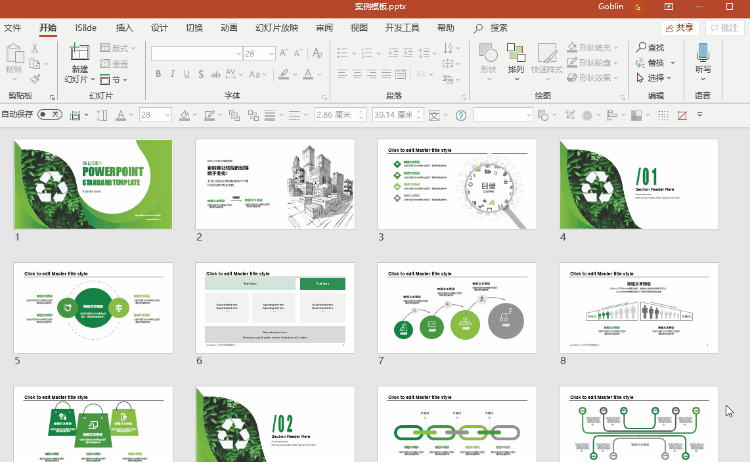
Task: Open the File menu tab
Action: tap(12, 28)
